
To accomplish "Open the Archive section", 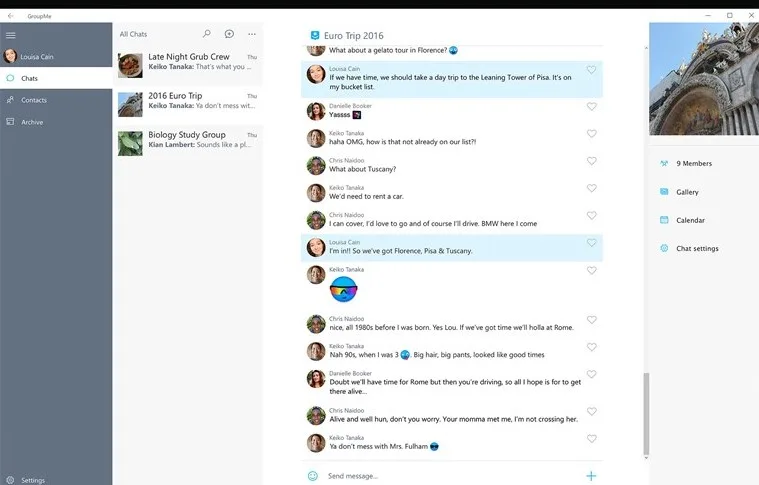I will tap(56, 122).
